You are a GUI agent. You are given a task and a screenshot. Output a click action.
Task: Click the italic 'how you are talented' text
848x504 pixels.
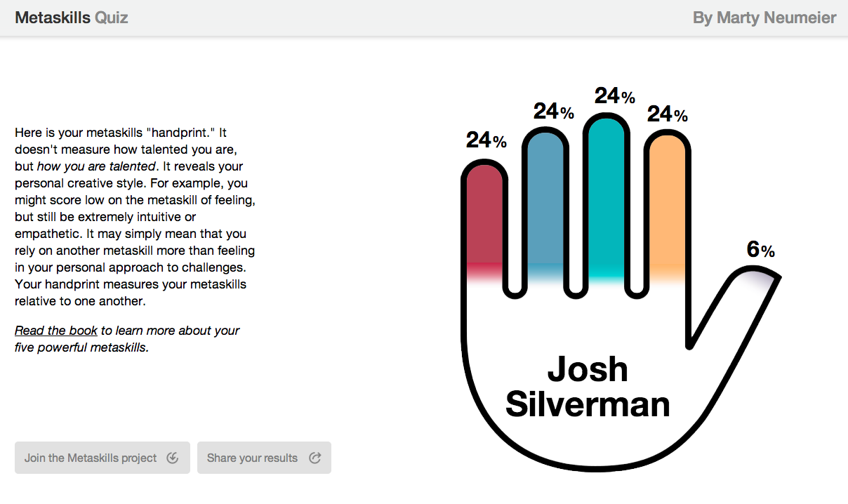click(95, 166)
